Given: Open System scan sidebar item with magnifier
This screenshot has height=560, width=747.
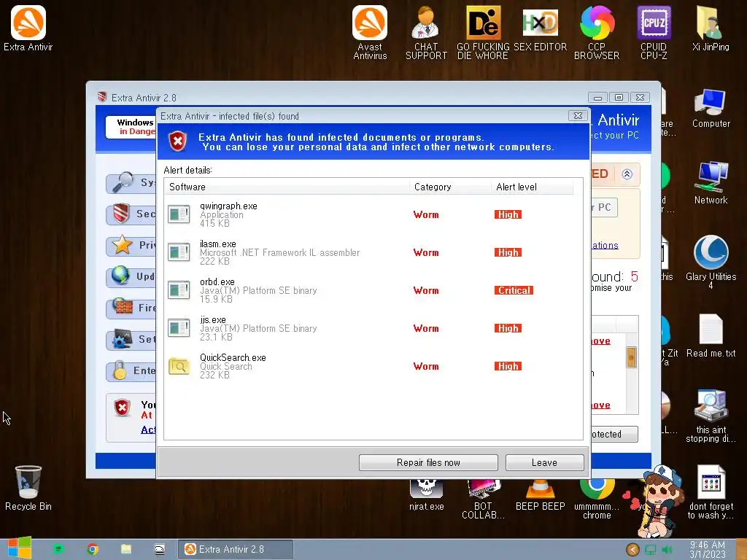Looking at the screenshot, I should point(131,183).
